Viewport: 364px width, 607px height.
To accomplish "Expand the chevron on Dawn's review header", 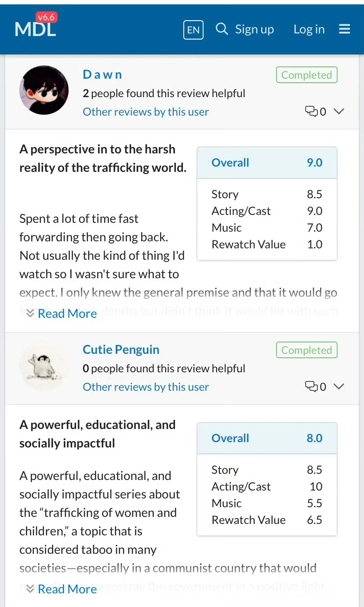I will tap(339, 112).
